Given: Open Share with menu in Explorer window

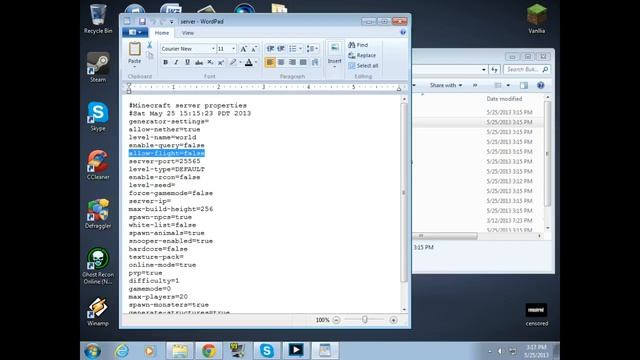Looking at the screenshot, I should 446,85.
